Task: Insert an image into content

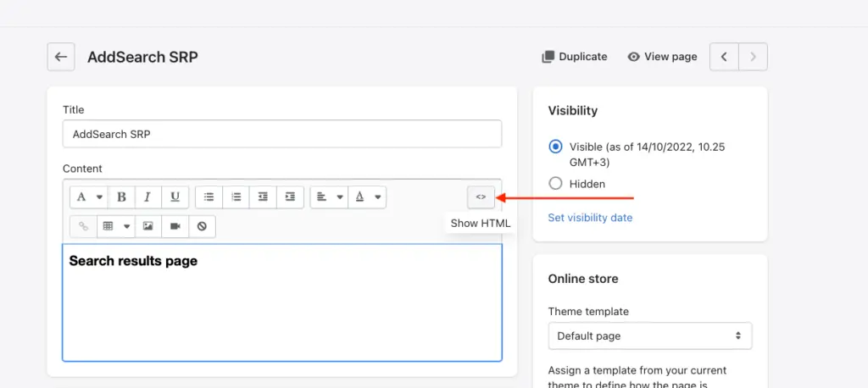Action: tap(147, 226)
